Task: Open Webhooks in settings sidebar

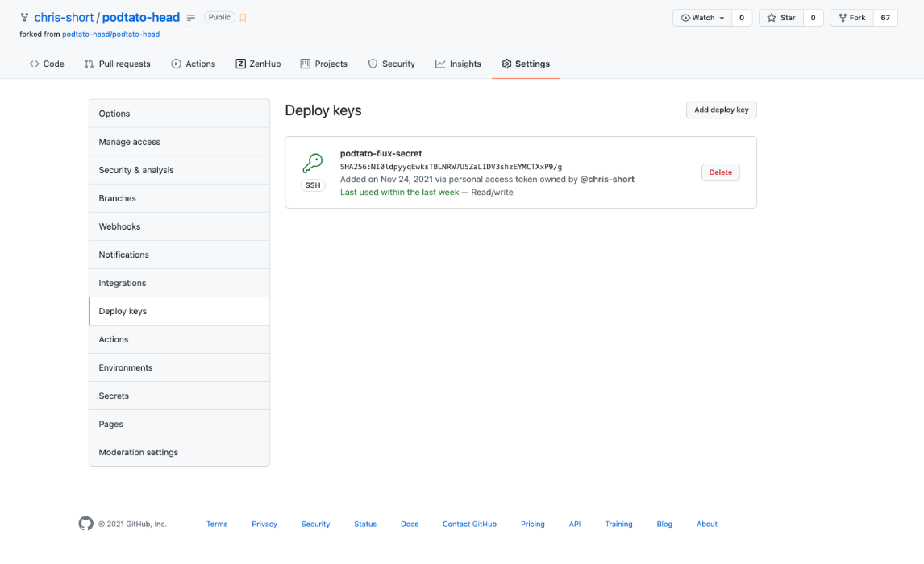Action: 119,226
